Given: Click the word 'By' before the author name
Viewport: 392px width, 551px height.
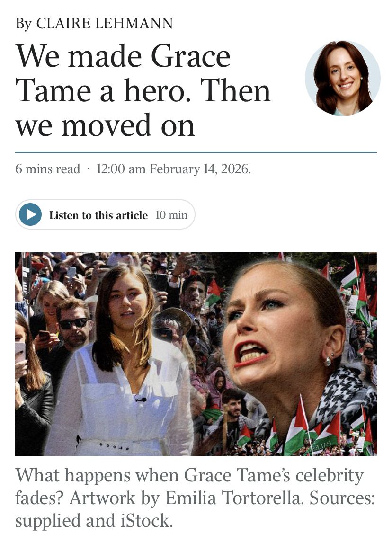Looking at the screenshot, I should coord(24,24).
